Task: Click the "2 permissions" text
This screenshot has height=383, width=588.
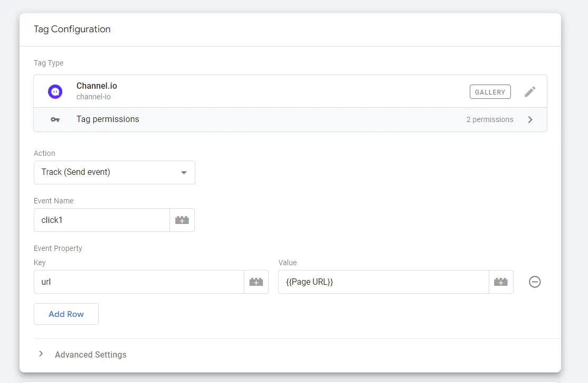Action: (489, 119)
